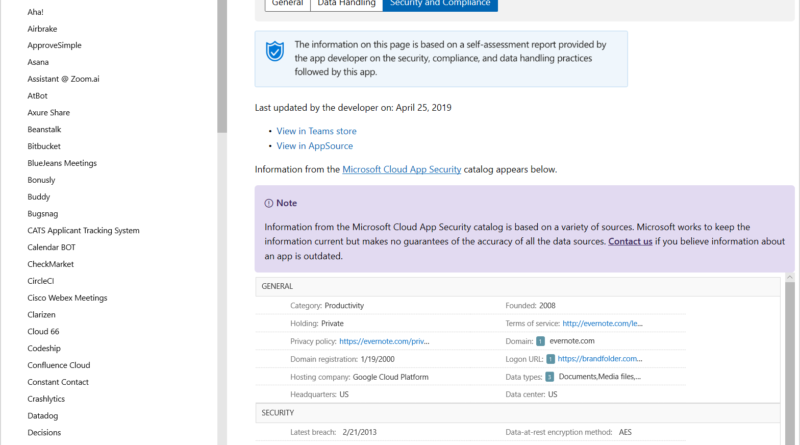Open Bugsnag in the sidebar
This screenshot has height=445, width=800.
(43, 214)
